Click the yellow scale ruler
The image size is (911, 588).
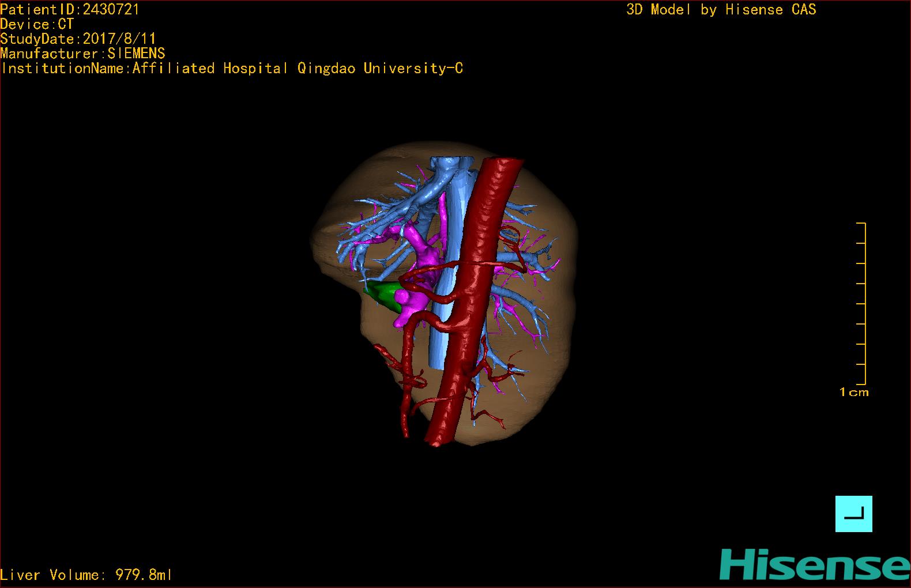(x=861, y=303)
